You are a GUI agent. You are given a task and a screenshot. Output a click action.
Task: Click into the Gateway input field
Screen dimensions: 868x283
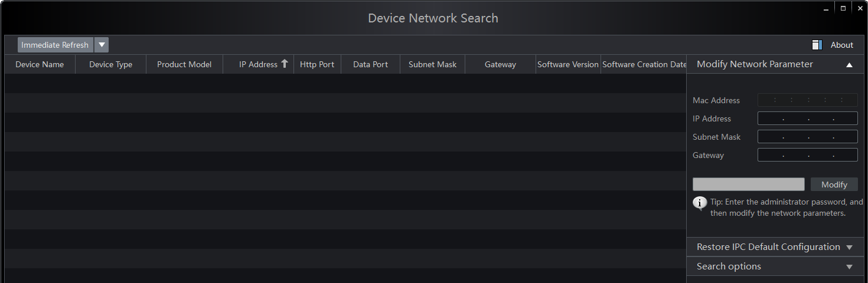coord(807,155)
